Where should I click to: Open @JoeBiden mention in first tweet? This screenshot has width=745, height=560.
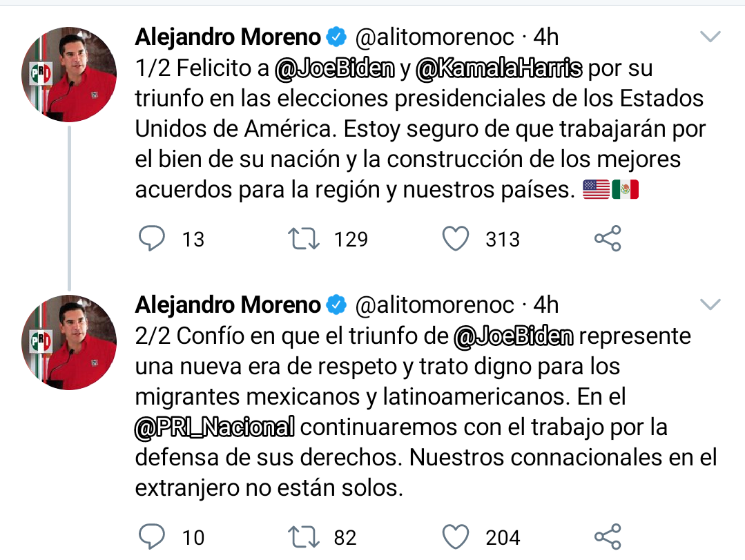(335, 69)
